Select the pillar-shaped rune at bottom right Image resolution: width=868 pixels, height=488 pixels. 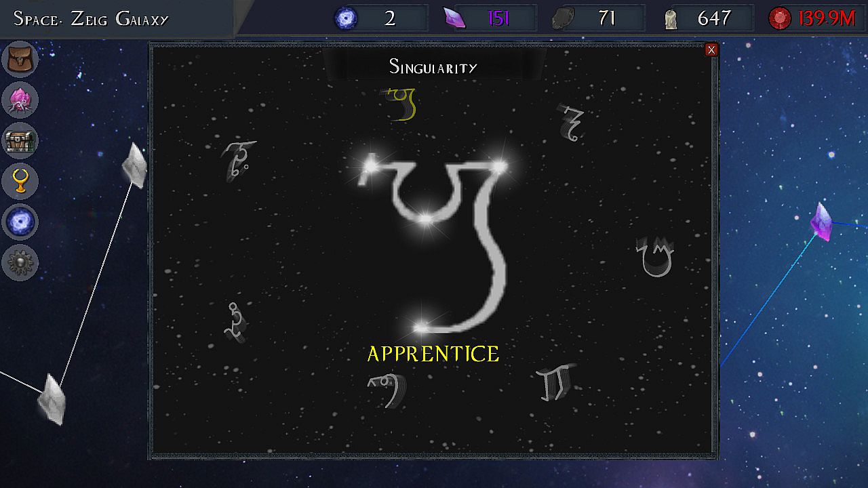point(557,382)
